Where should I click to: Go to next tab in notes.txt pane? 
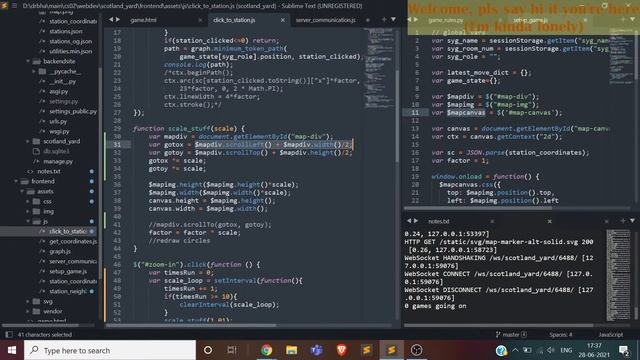point(416,220)
